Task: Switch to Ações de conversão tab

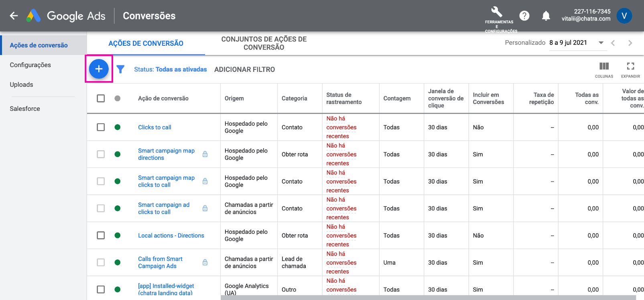Action: (x=146, y=43)
